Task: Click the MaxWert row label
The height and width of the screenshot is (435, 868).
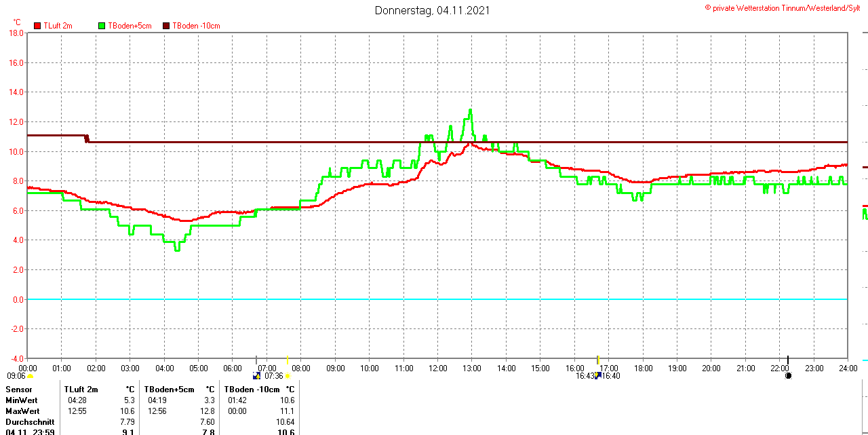Action: click(22, 411)
